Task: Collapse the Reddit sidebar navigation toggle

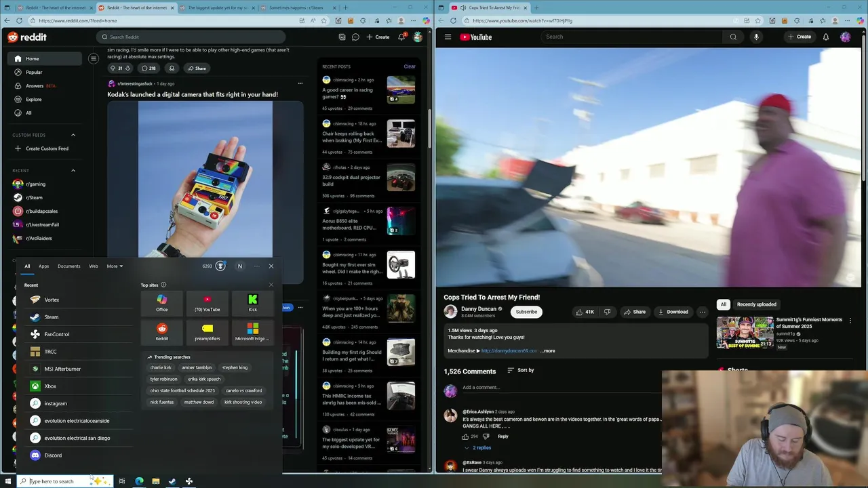Action: 94,58
